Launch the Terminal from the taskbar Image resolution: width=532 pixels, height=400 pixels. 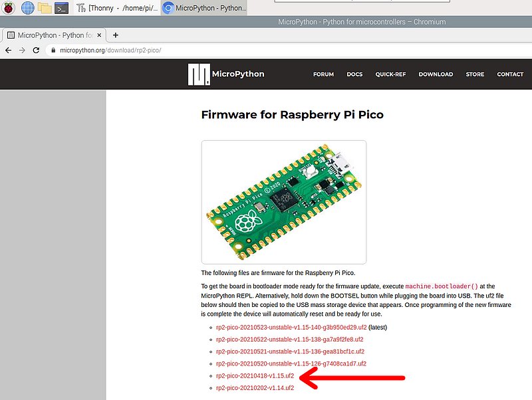click(x=61, y=8)
